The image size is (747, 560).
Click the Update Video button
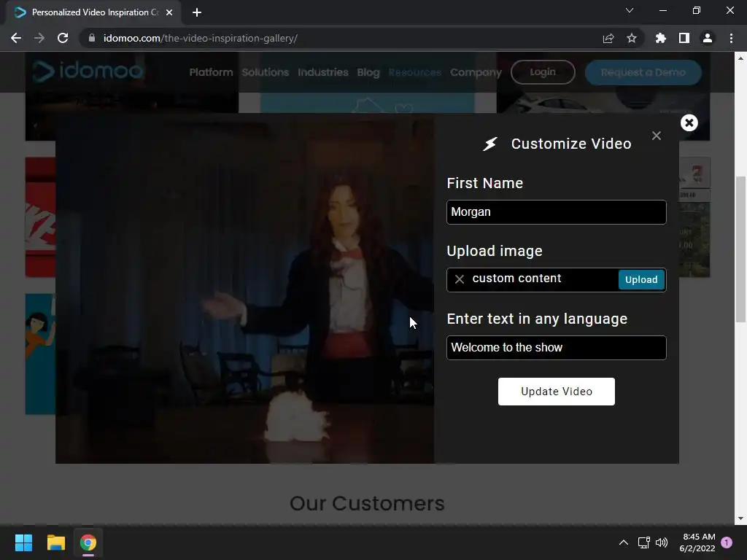point(557,392)
